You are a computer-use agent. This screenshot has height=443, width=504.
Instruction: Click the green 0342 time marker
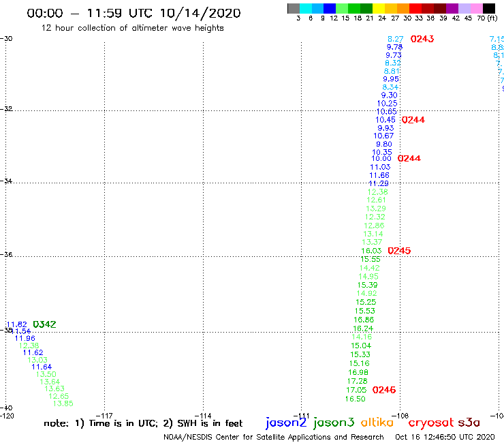[44, 324]
